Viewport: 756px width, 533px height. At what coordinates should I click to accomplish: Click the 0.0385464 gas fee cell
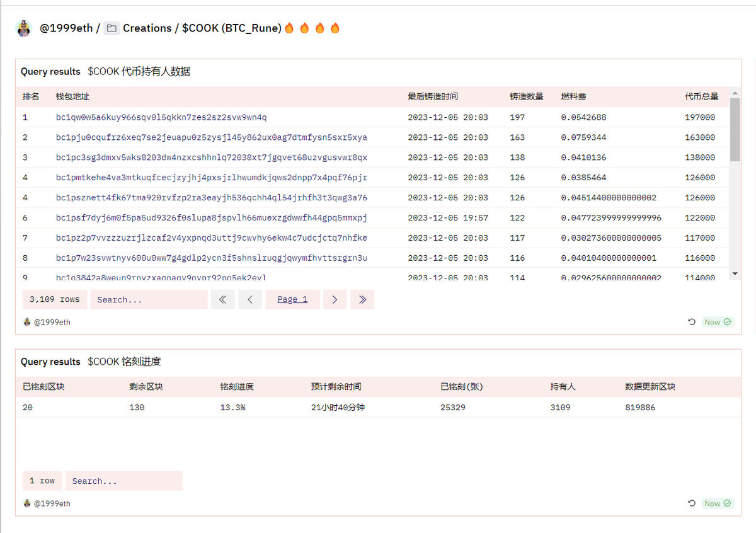(584, 178)
